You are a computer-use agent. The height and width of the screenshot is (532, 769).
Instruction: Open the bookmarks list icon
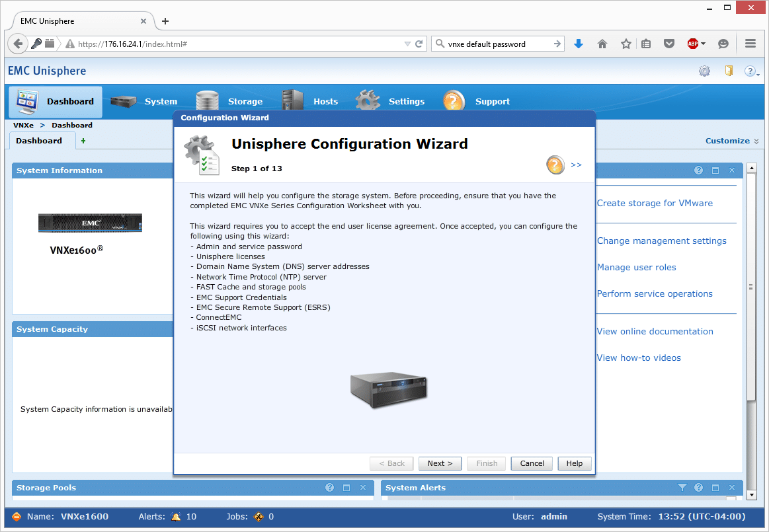click(646, 44)
